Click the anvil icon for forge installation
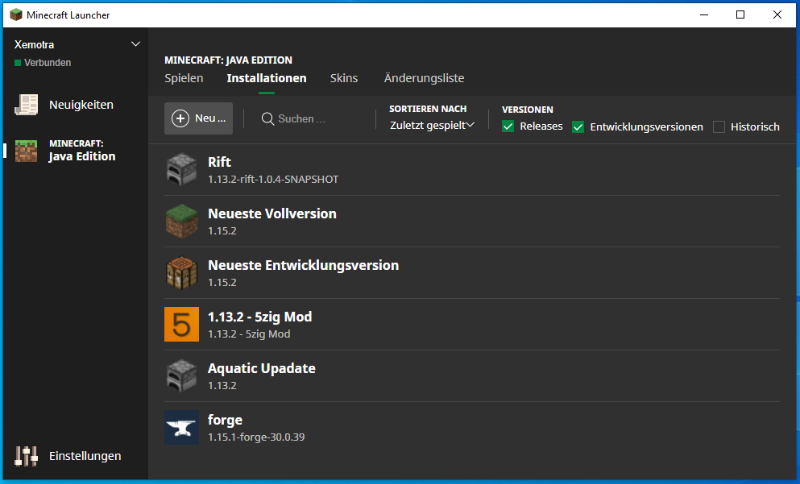800x484 pixels. pos(181,427)
